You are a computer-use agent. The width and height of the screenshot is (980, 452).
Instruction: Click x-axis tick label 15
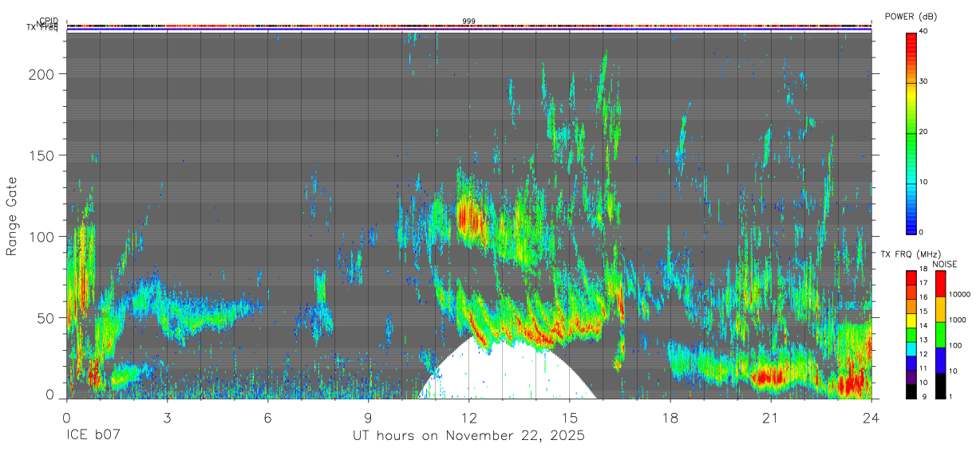coord(570,417)
